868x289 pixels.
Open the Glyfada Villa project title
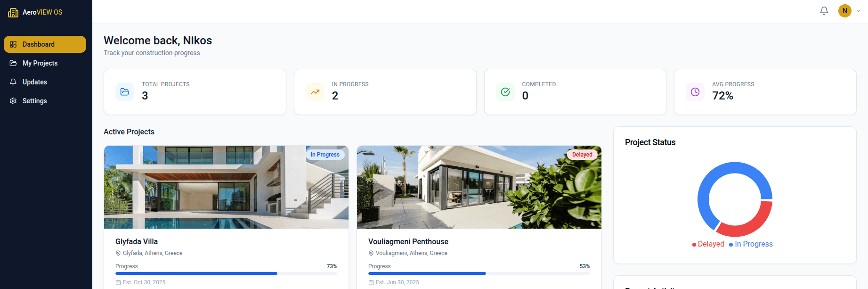click(x=137, y=241)
